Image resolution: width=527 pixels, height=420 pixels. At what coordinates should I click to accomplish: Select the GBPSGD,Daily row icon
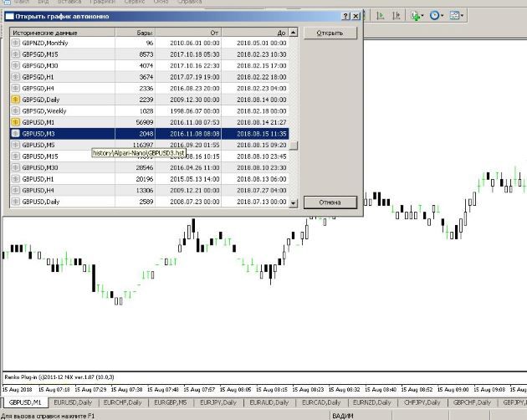(x=15, y=100)
